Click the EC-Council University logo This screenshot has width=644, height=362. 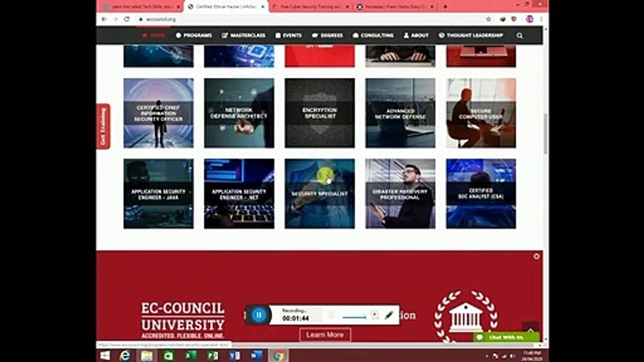[x=183, y=320]
